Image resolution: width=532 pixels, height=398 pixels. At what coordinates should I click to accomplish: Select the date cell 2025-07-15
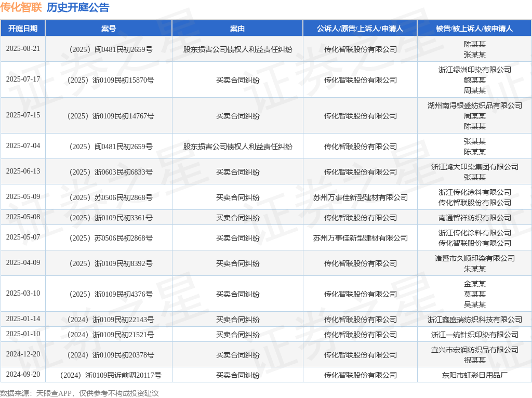pyautogui.click(x=23, y=115)
